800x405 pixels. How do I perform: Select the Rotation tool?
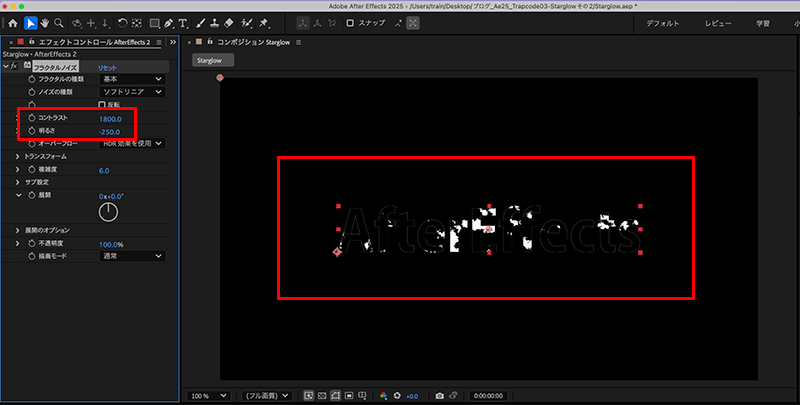click(x=122, y=23)
